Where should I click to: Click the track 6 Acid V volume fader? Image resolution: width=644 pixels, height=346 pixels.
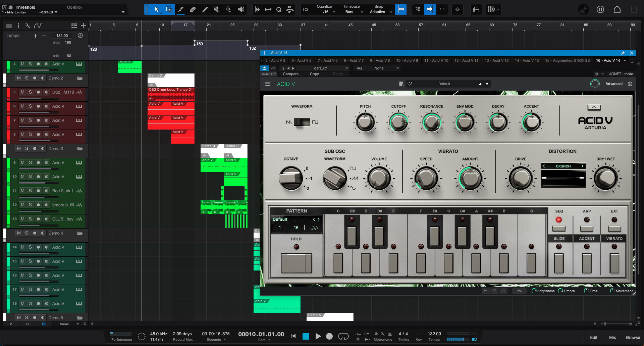[x=39, y=113]
